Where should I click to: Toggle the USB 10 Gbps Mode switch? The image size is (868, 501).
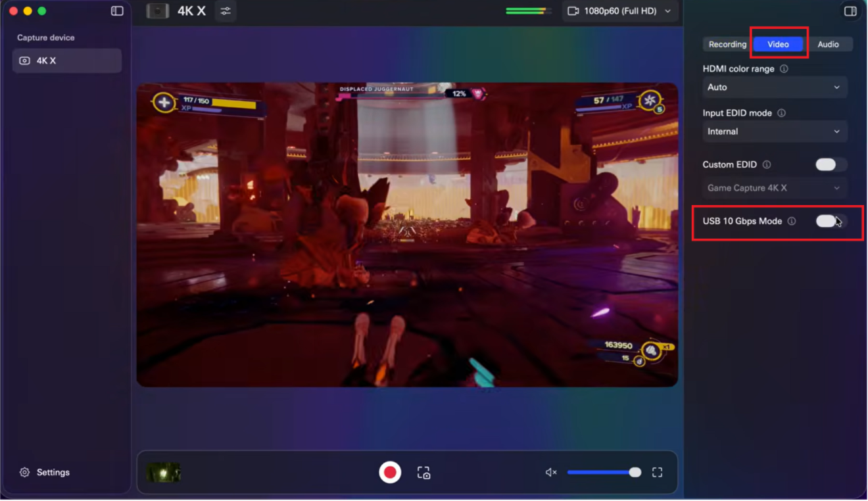831,222
